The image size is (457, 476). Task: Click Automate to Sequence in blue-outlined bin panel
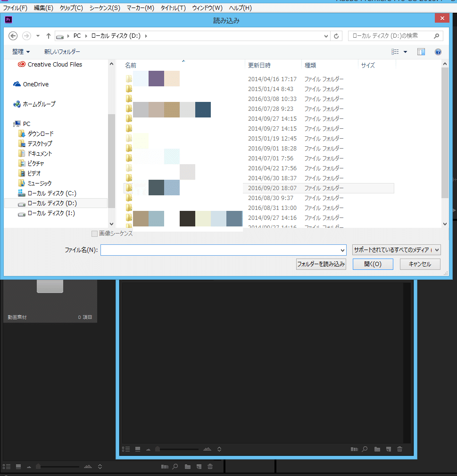[x=354, y=449]
